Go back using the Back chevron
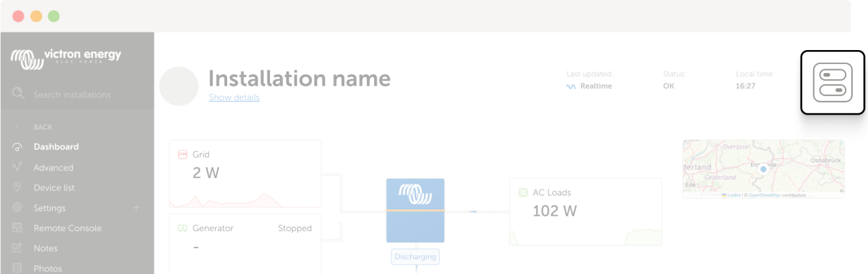868x274 pixels. [x=18, y=127]
